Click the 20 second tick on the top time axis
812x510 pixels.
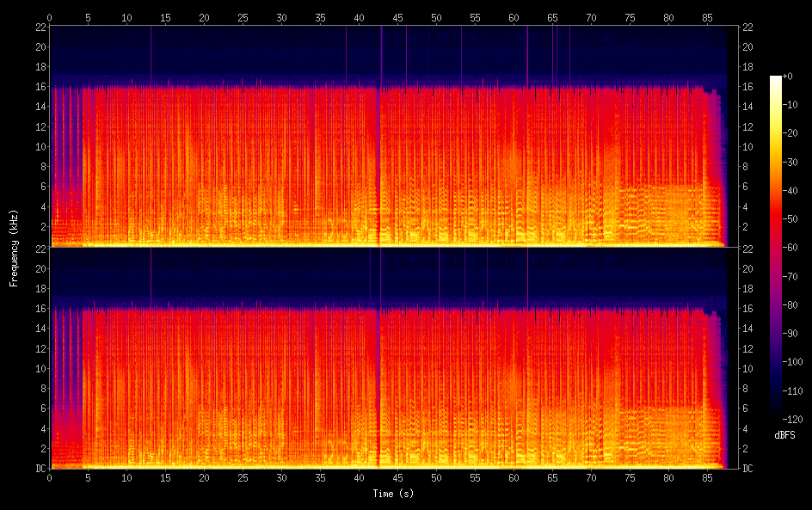click(x=204, y=17)
